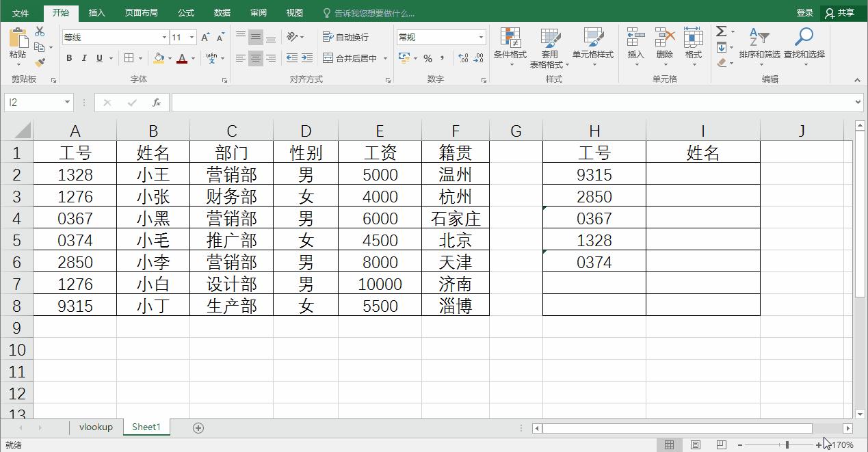Viewport: 868px width, 452px height.
Task: Open the number format 常规 dropdown
Action: 481,36
